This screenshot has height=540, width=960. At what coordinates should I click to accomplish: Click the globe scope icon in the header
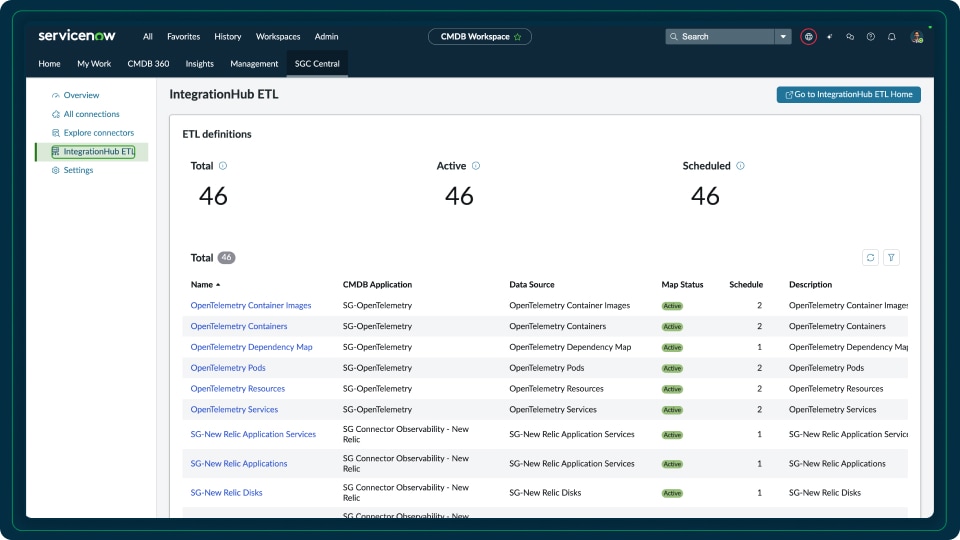pos(808,37)
